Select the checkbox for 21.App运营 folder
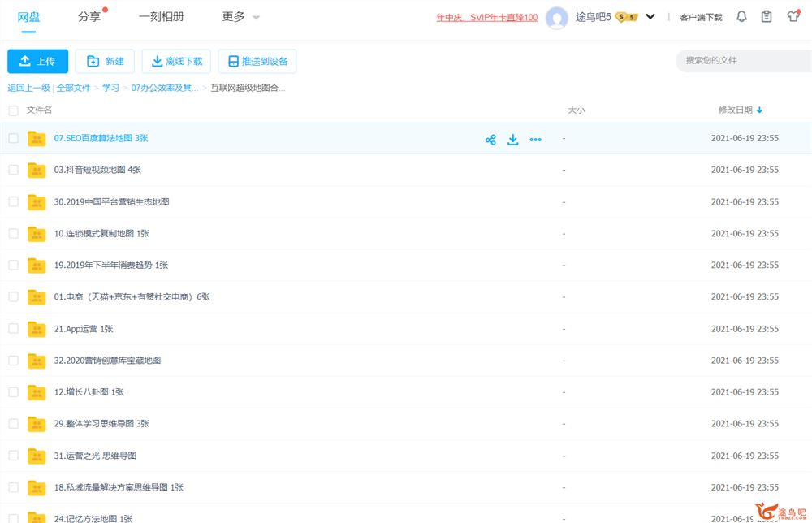The width and height of the screenshot is (812, 523). pyautogui.click(x=13, y=329)
